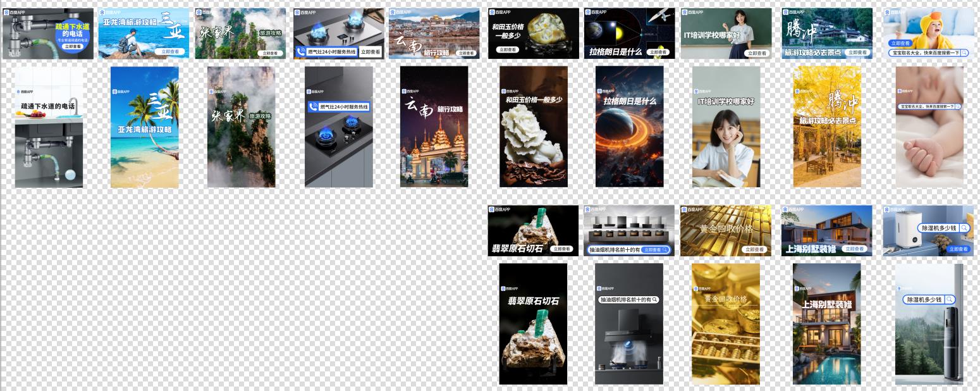The width and height of the screenshot is (980, 391).
Task: Select the portrait 翡翠原石切石 poster
Action: (534, 324)
